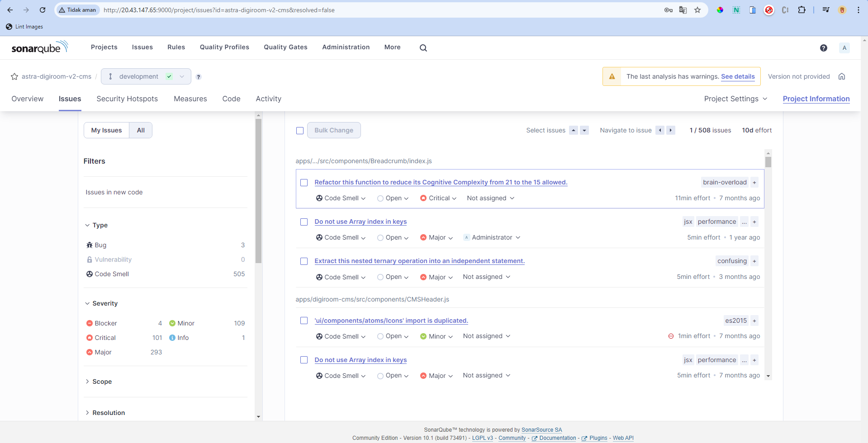
Task: Click the Bug type filter
Action: click(166, 245)
